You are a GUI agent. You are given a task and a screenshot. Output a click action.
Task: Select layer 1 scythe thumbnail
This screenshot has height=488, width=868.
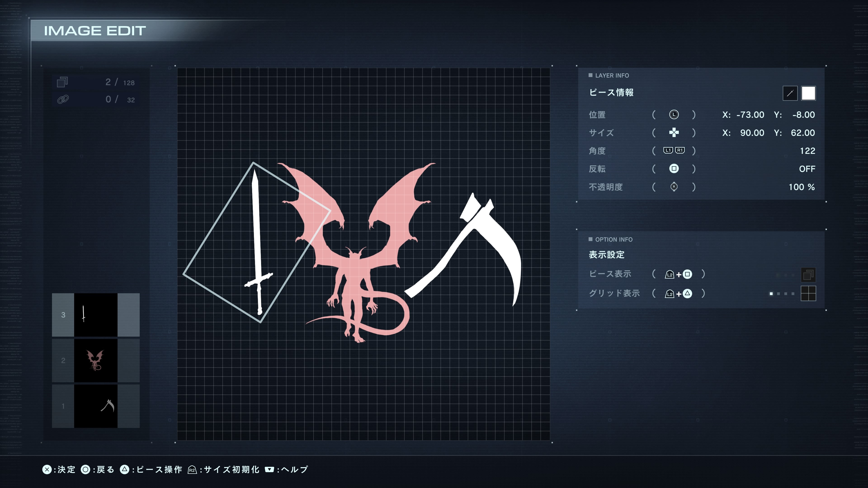[x=96, y=406]
